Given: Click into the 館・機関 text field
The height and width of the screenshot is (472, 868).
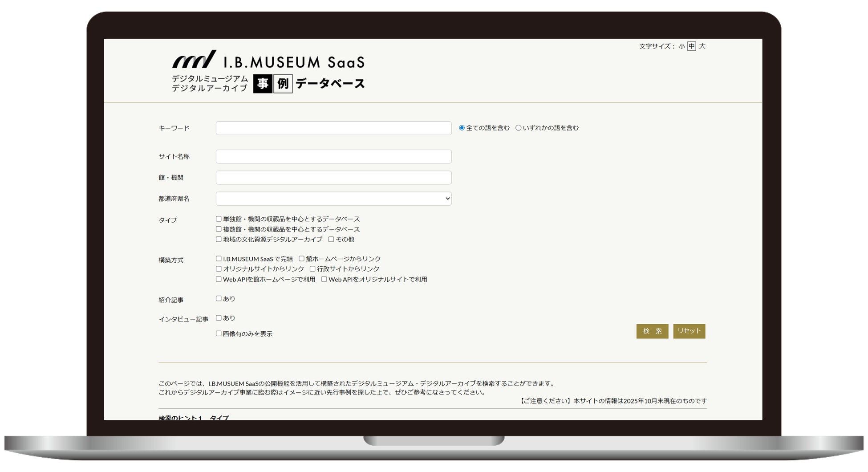Looking at the screenshot, I should tap(333, 177).
